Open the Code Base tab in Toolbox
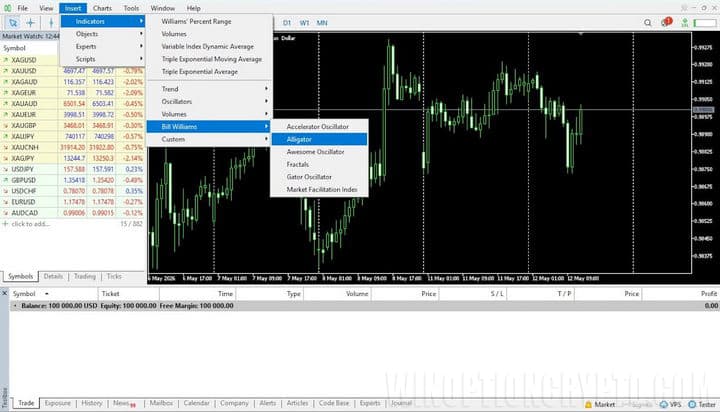The width and height of the screenshot is (720, 412). [334, 403]
